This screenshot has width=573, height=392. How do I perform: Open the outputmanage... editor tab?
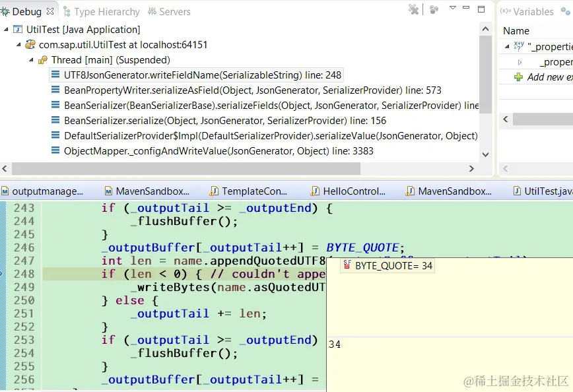(x=42, y=191)
